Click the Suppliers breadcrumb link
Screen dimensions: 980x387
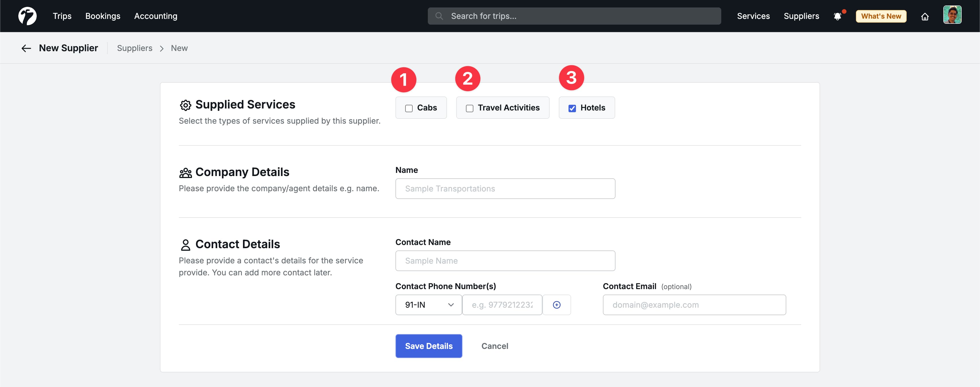coord(135,48)
